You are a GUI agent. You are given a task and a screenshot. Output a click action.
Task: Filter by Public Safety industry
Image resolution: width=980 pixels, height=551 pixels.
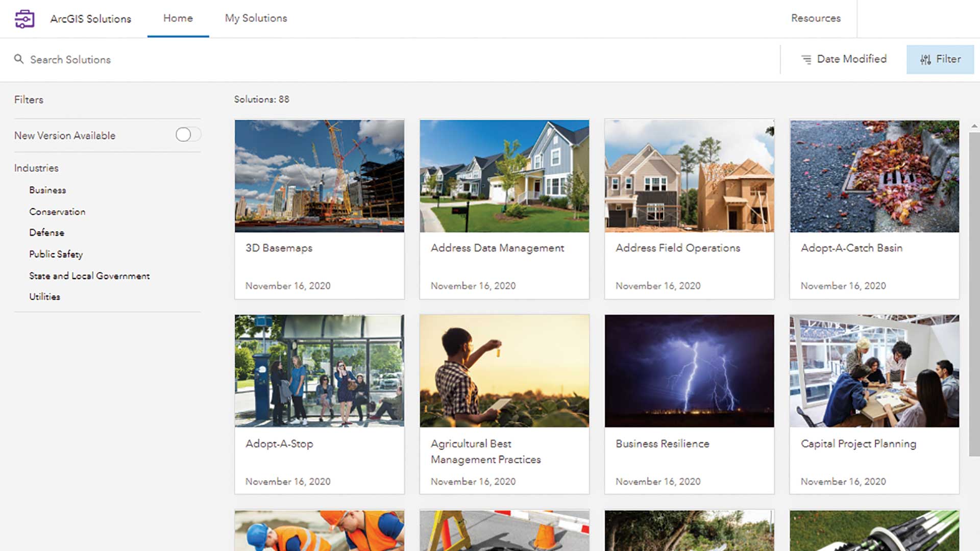pyautogui.click(x=56, y=254)
